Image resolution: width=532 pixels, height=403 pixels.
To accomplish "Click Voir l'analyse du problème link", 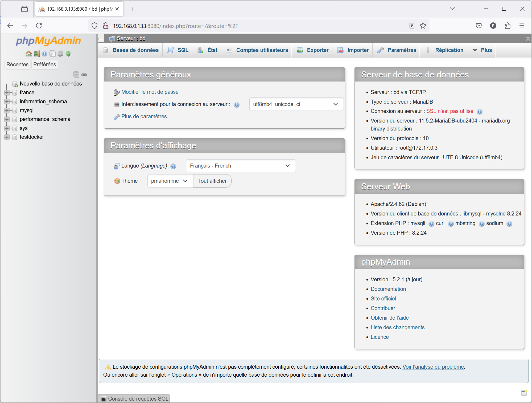I will tap(433, 367).
